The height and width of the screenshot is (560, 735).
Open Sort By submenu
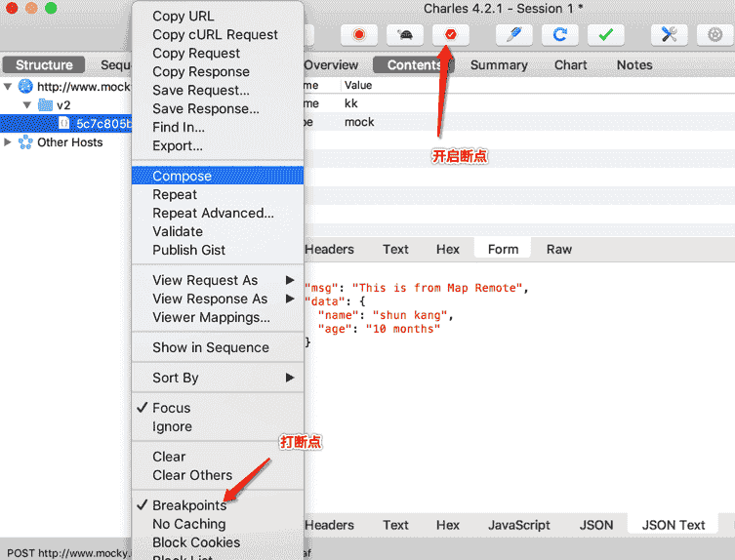[218, 378]
